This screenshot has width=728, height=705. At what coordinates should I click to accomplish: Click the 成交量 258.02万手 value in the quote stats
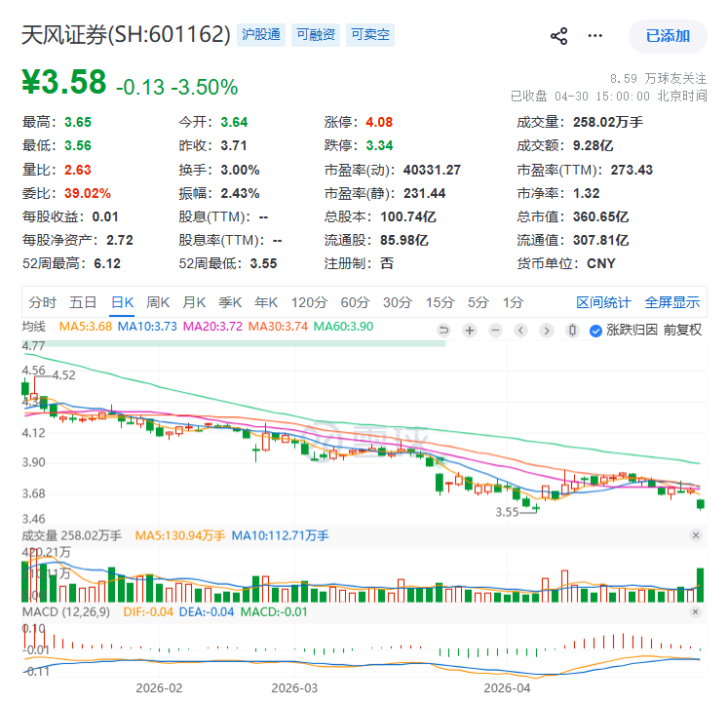pos(608,122)
